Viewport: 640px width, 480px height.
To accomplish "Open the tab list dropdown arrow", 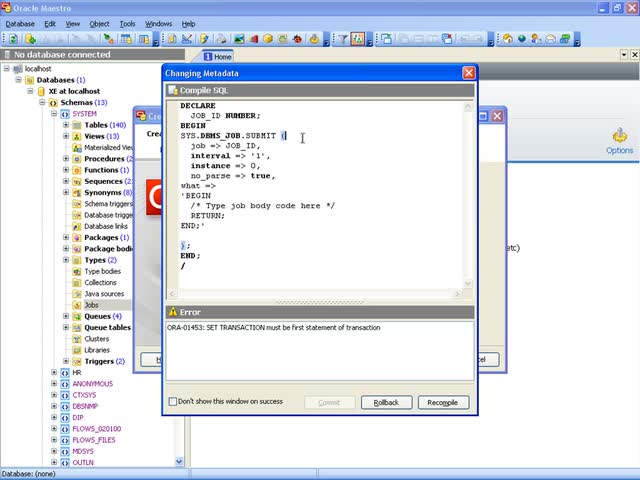I will click(624, 54).
